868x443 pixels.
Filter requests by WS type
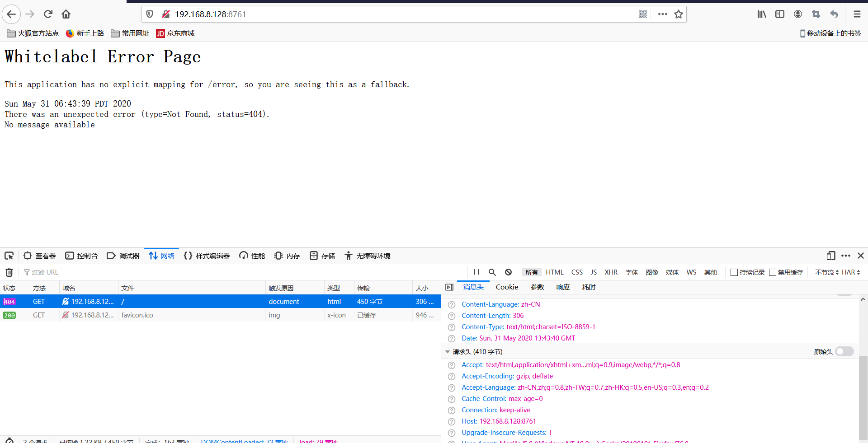(691, 272)
